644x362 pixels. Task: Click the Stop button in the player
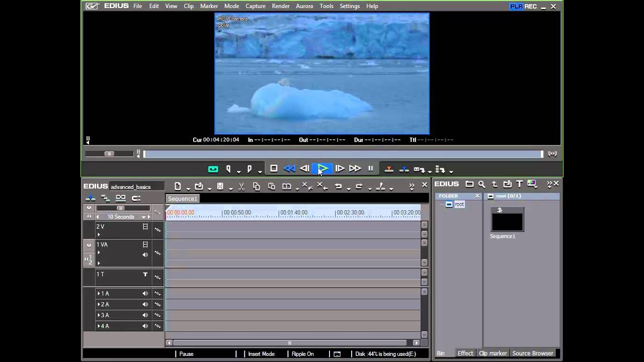coord(274,169)
